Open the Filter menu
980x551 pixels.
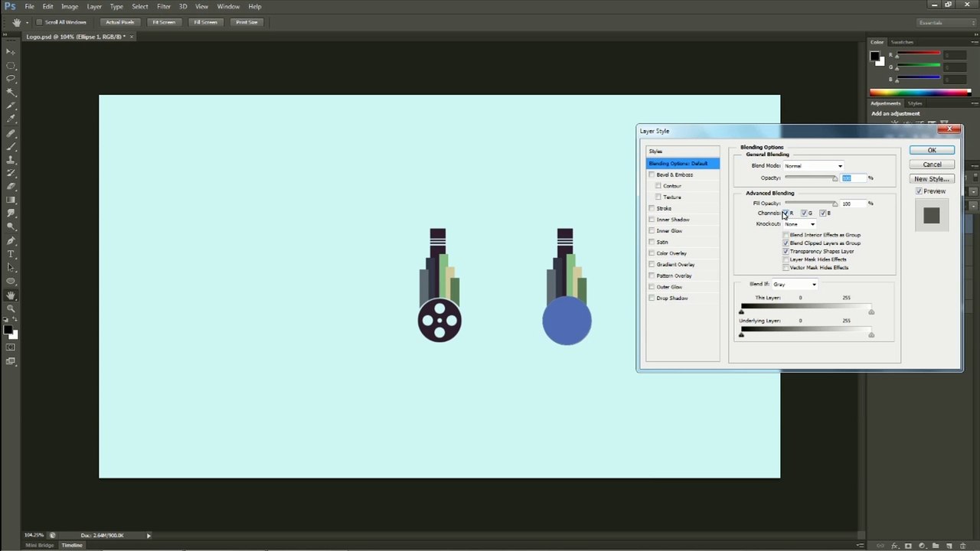tap(163, 6)
